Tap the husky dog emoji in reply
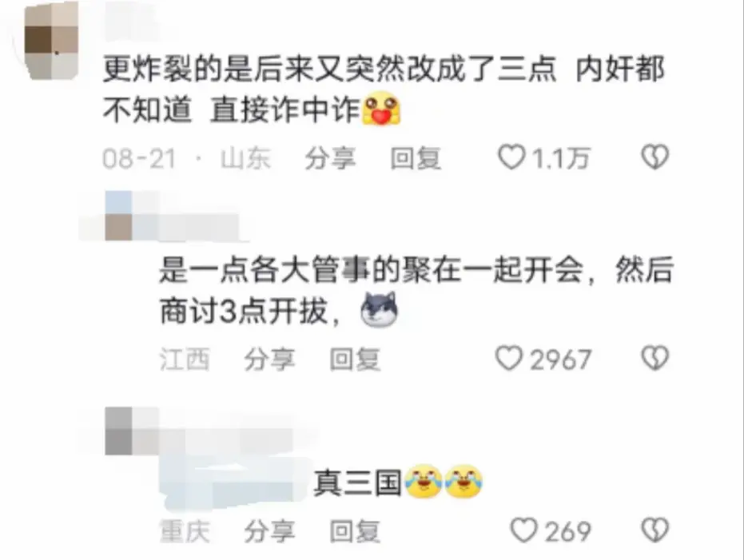The image size is (744, 560). 379,310
